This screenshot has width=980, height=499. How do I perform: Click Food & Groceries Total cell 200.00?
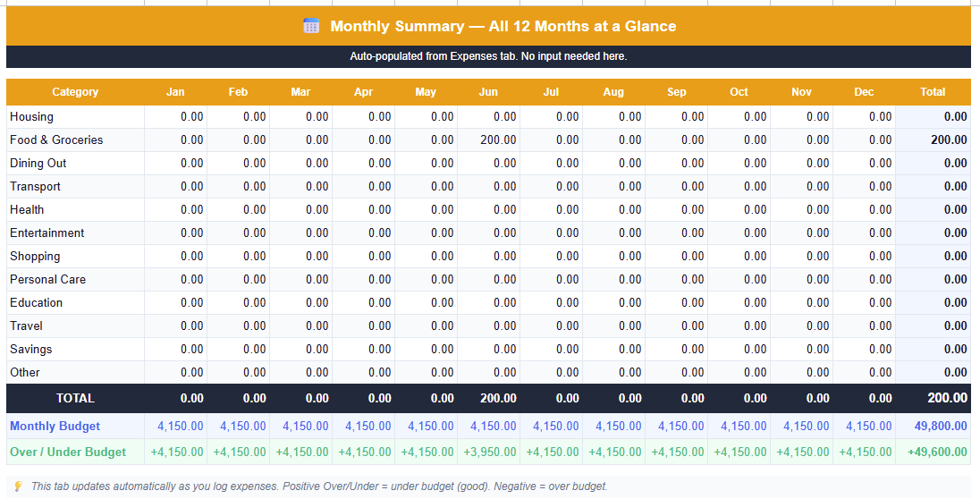934,140
